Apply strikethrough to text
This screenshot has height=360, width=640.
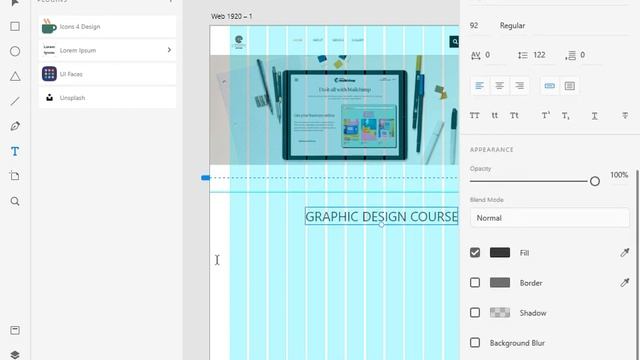point(625,116)
